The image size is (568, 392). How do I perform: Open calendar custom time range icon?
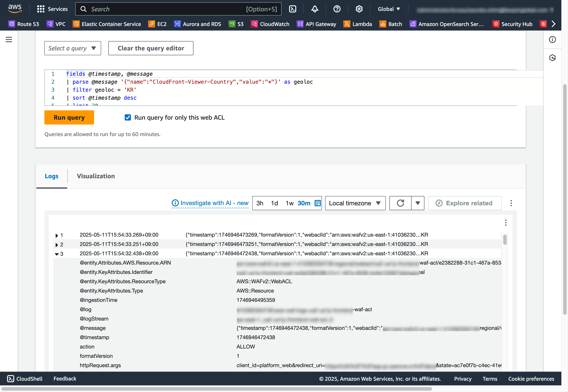point(317,203)
